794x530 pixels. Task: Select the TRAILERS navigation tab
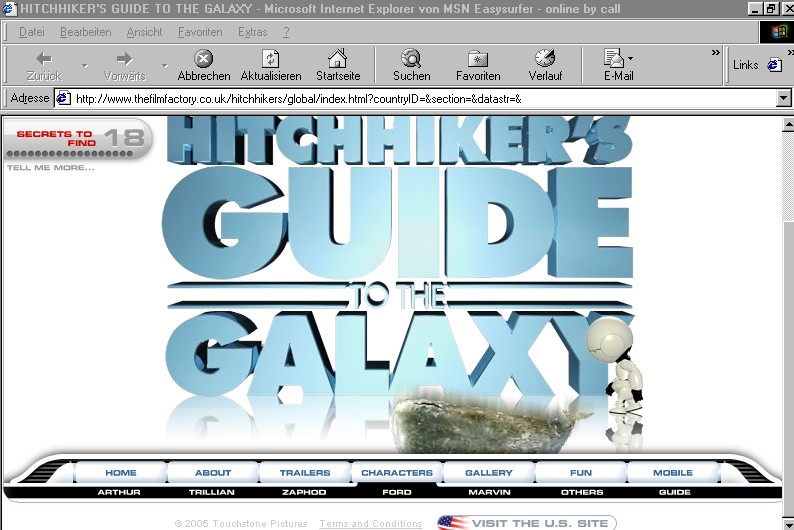point(304,473)
